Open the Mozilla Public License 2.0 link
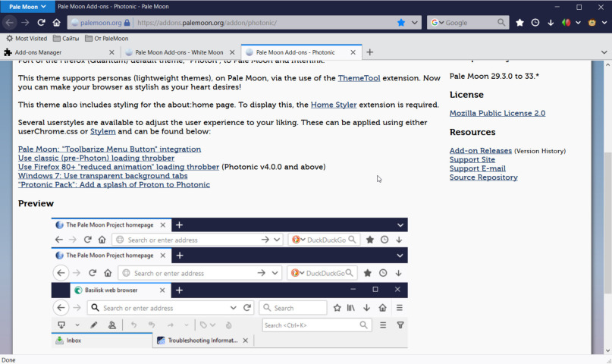 point(497,113)
